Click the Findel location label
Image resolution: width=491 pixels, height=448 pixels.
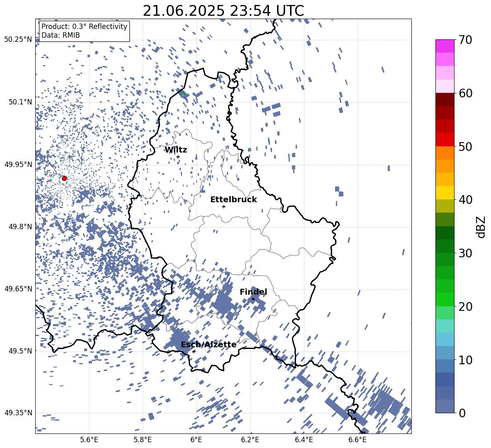253,292
